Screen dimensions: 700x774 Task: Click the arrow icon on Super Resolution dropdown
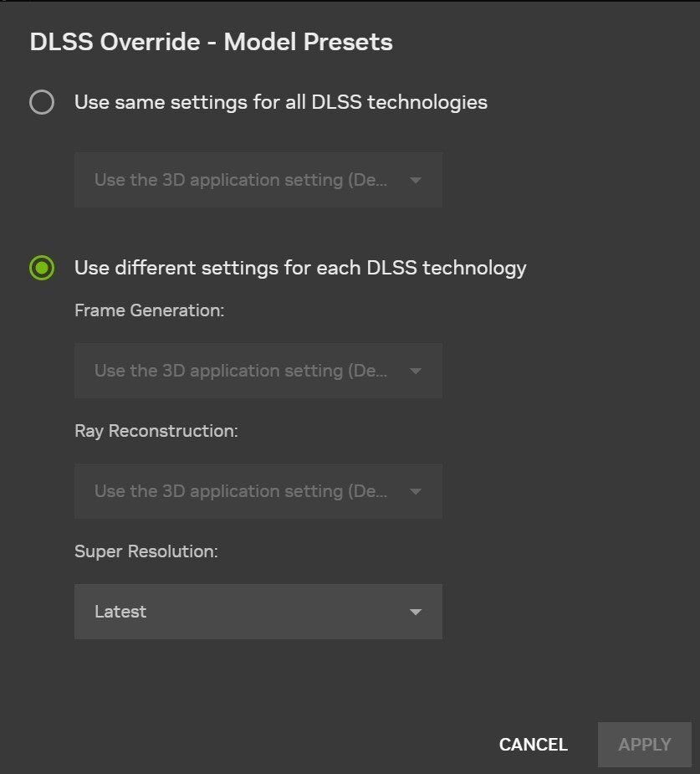(416, 613)
